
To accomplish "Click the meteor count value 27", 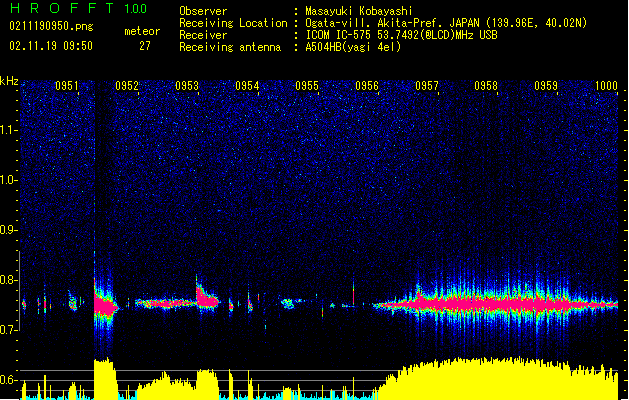I will coord(145,46).
